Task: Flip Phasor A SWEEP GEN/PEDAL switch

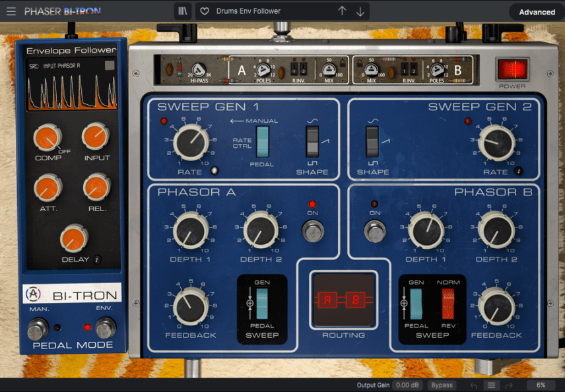Action: (262, 304)
